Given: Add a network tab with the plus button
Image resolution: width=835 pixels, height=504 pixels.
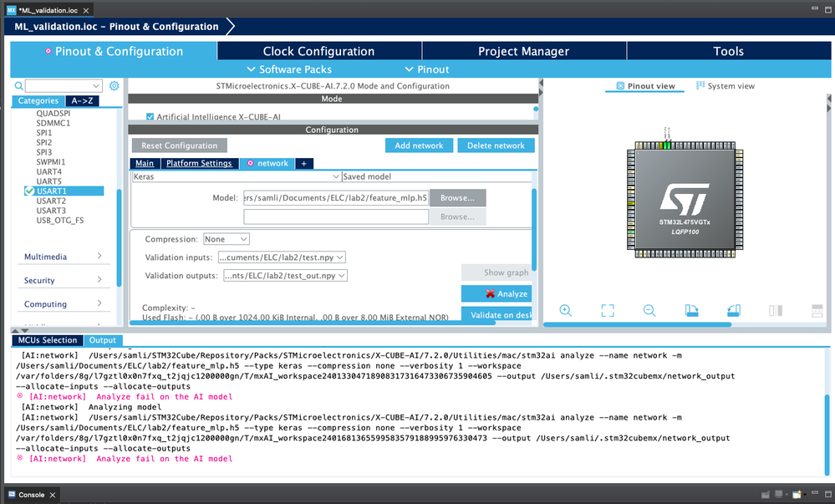Looking at the screenshot, I should tap(304, 164).
